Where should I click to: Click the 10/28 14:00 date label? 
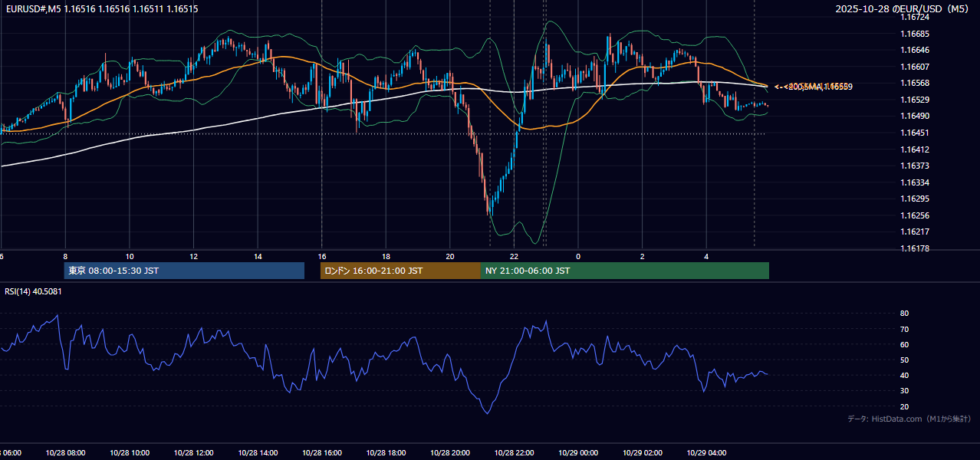pyautogui.click(x=258, y=452)
